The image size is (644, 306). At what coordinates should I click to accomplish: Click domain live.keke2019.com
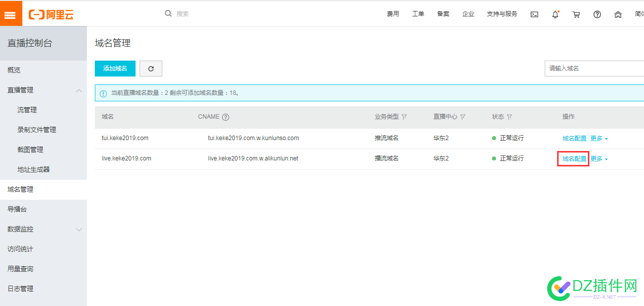(x=127, y=158)
